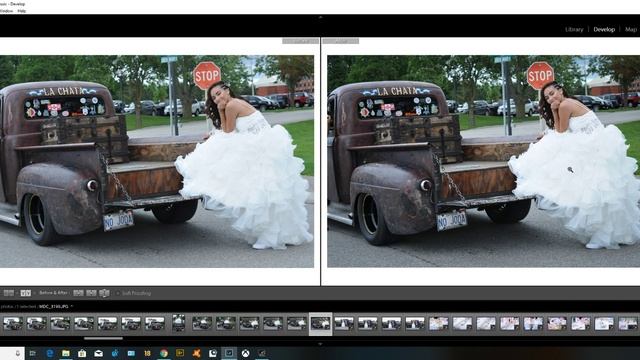640x360 pixels.
Task: Open the Library module
Action: tap(574, 29)
